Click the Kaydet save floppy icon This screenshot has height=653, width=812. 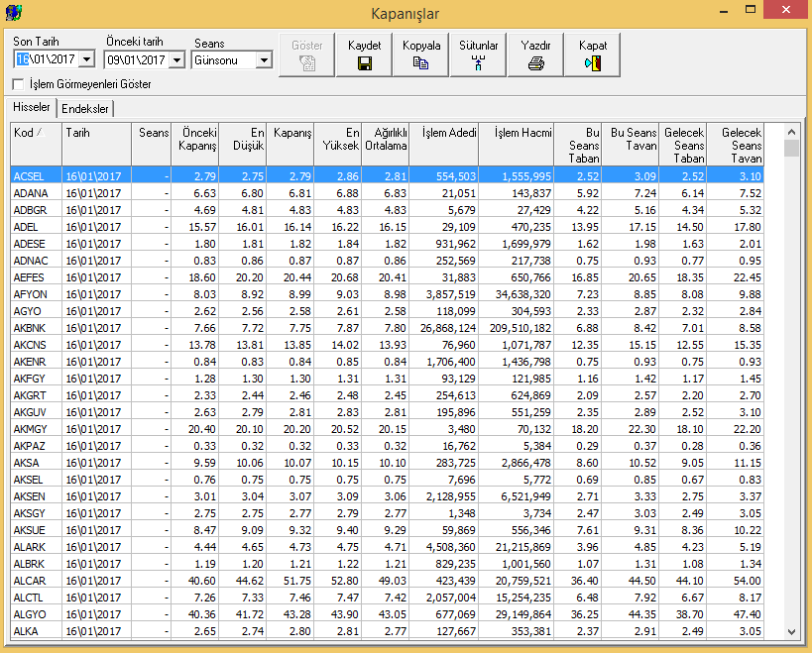(x=365, y=63)
